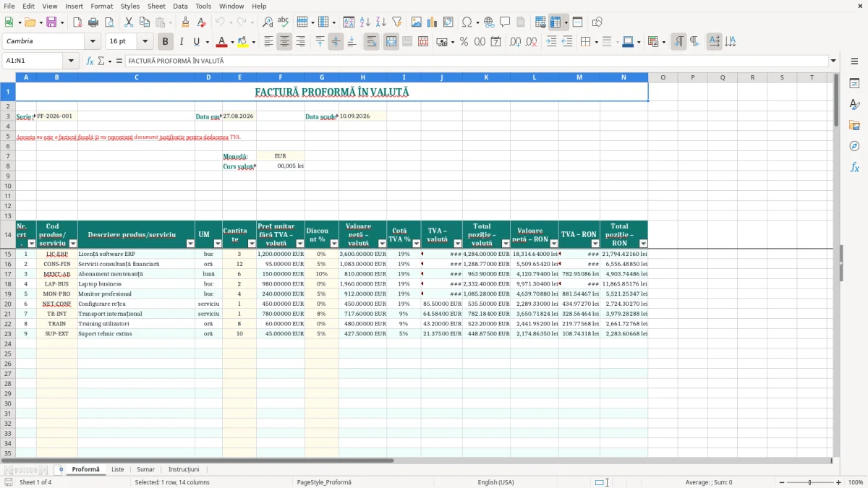Insert a chart
868x488 pixels.
(433, 22)
